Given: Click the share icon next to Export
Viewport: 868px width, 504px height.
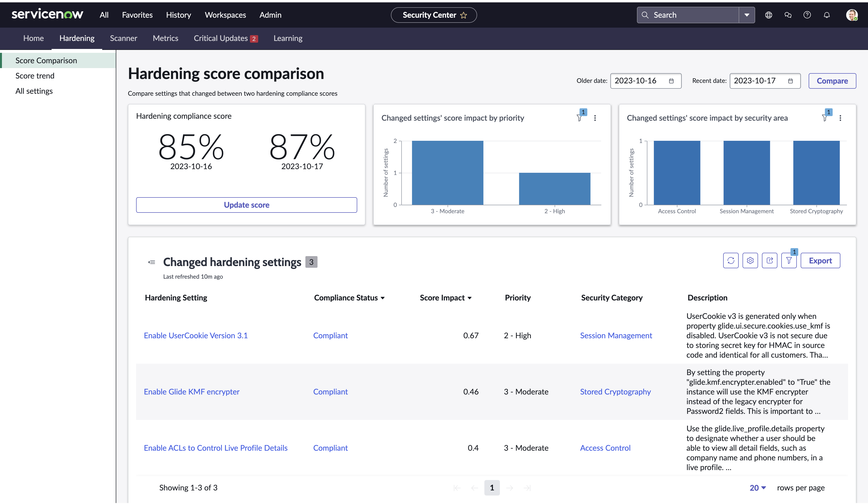Looking at the screenshot, I should click(x=769, y=261).
